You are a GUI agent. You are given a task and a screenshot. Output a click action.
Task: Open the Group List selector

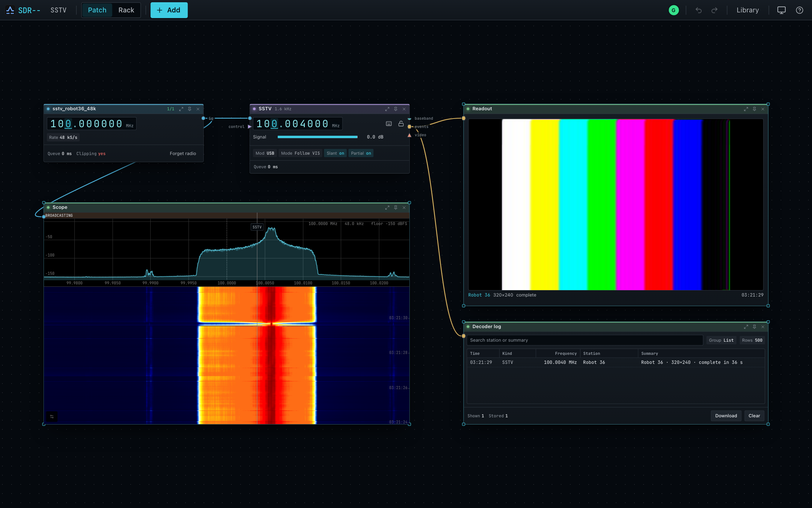click(x=721, y=340)
